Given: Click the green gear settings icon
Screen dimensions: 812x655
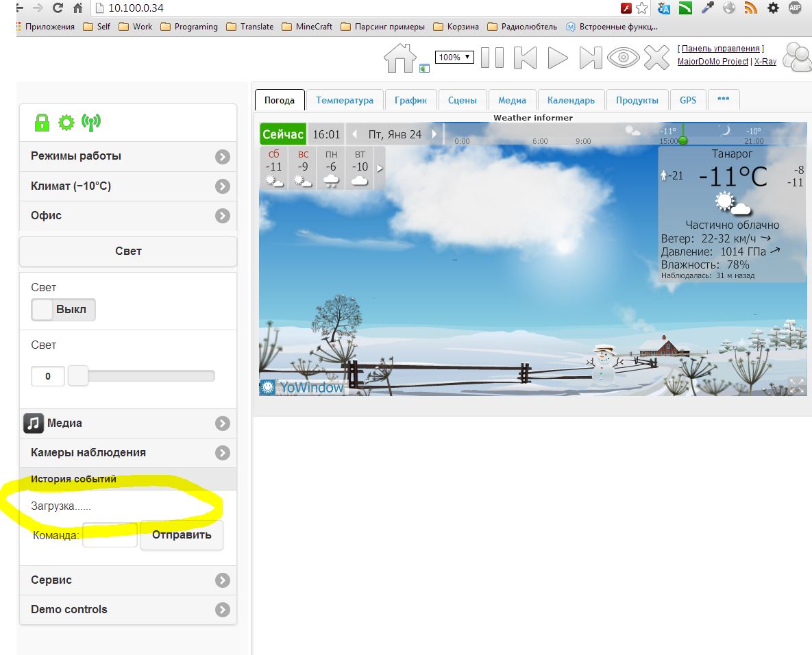Looking at the screenshot, I should click(x=66, y=123).
